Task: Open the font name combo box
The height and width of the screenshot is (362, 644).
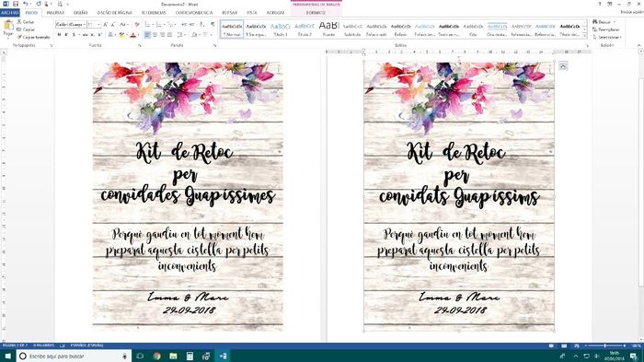Action: (x=71, y=25)
